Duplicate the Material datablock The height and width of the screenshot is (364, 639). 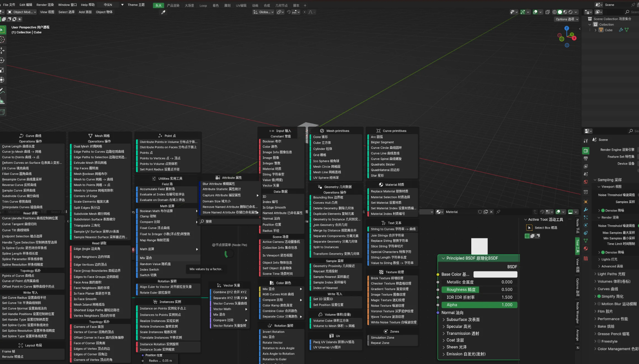[486, 212]
